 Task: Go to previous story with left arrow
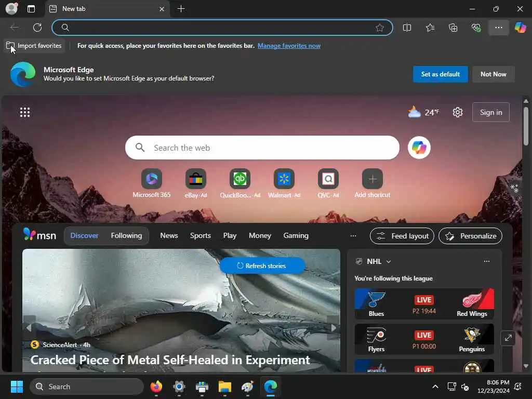29,327
